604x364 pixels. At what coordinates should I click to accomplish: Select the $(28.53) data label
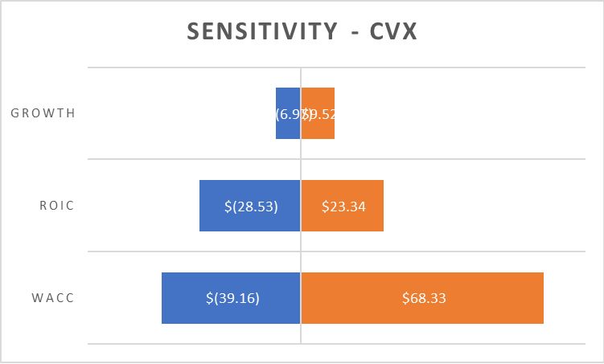[251, 206]
